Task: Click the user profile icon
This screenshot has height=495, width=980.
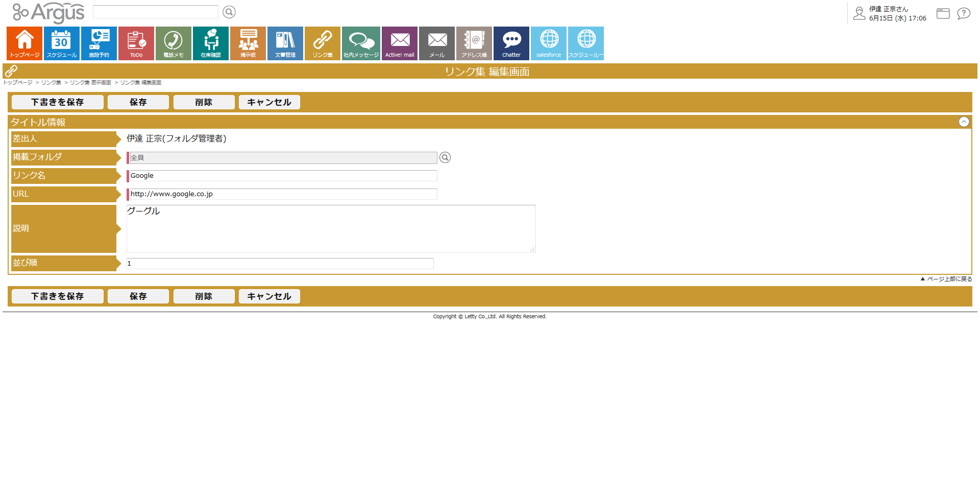Action: [860, 13]
